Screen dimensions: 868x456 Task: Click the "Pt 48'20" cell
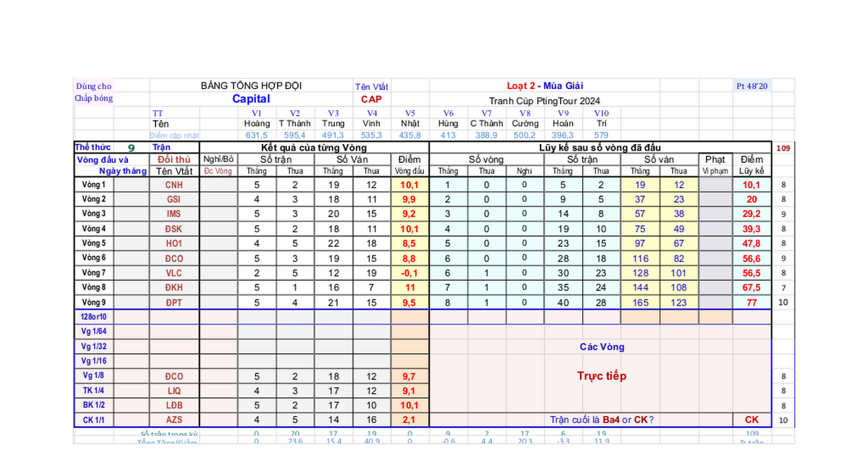click(752, 85)
